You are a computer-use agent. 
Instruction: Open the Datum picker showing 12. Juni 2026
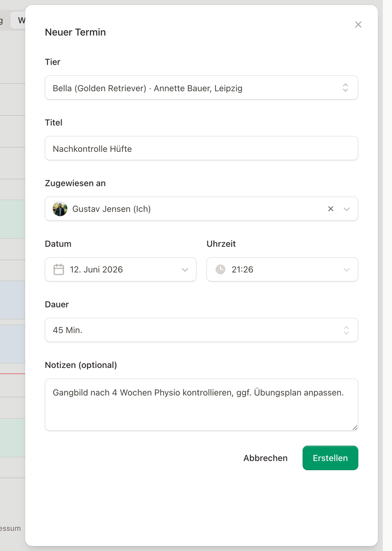pos(120,269)
